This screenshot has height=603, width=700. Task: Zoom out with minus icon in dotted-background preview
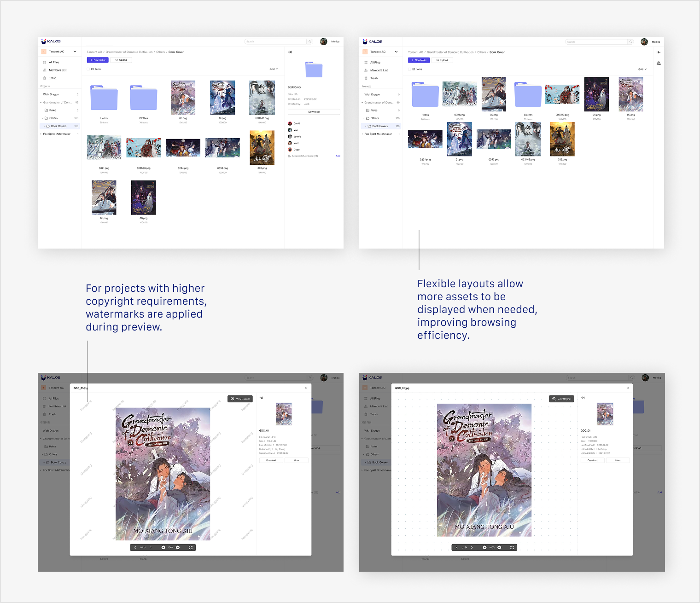pos(499,547)
